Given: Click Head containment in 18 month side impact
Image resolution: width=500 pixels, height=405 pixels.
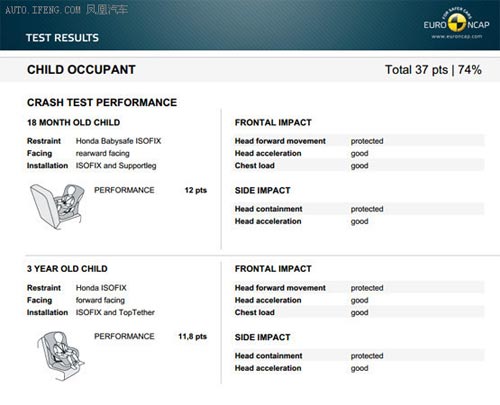Looking at the screenshot, I should (268, 209).
